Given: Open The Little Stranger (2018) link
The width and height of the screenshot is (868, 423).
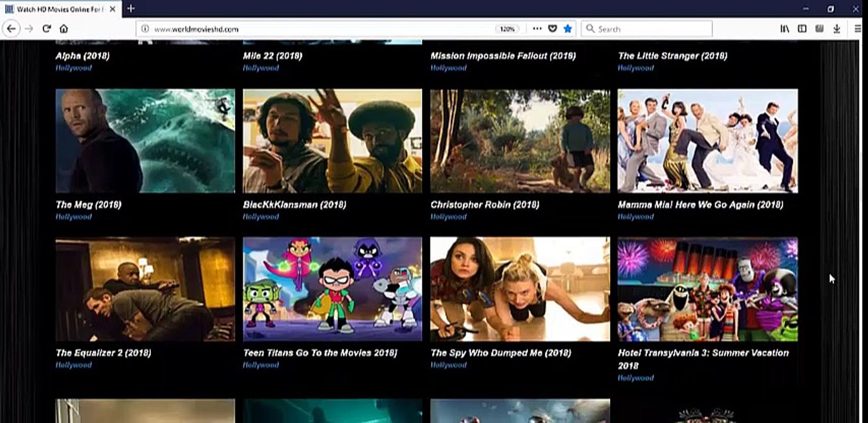Looking at the screenshot, I should tap(672, 56).
